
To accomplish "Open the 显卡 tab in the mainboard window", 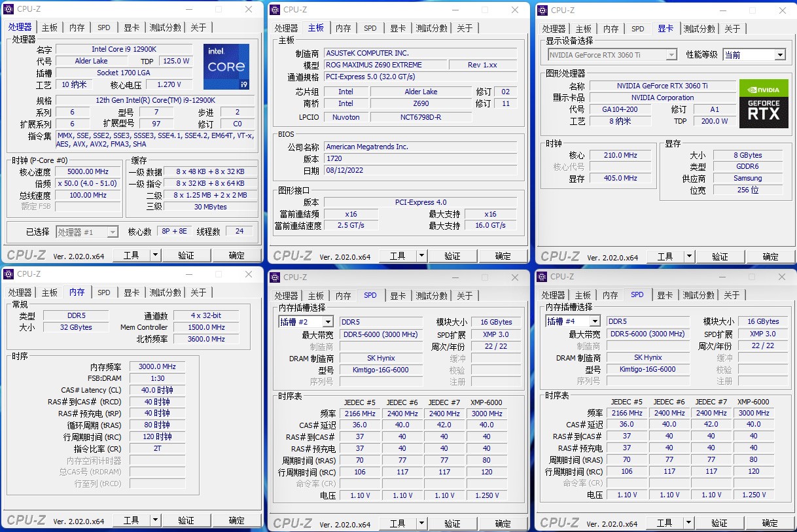I will coord(398,28).
